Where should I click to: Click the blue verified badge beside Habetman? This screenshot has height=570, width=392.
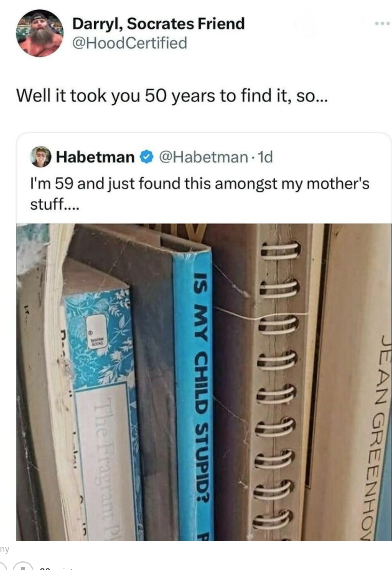(147, 157)
